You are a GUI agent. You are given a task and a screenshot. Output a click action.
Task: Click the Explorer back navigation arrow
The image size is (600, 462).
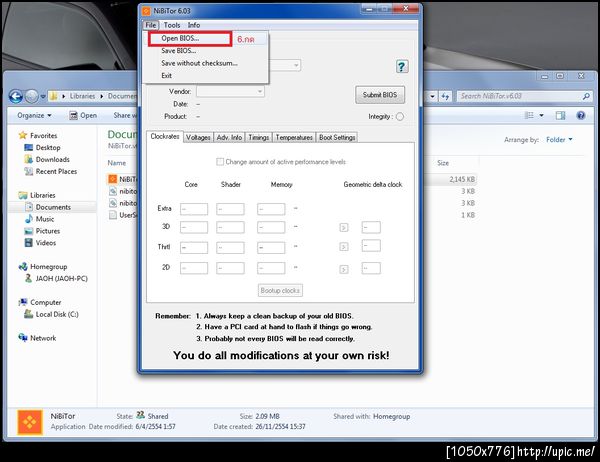pyautogui.click(x=16, y=96)
